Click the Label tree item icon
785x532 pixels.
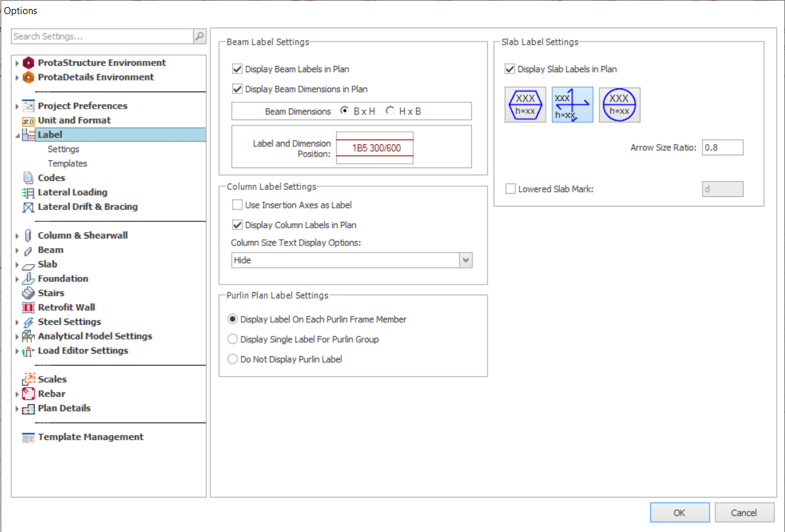coord(28,135)
